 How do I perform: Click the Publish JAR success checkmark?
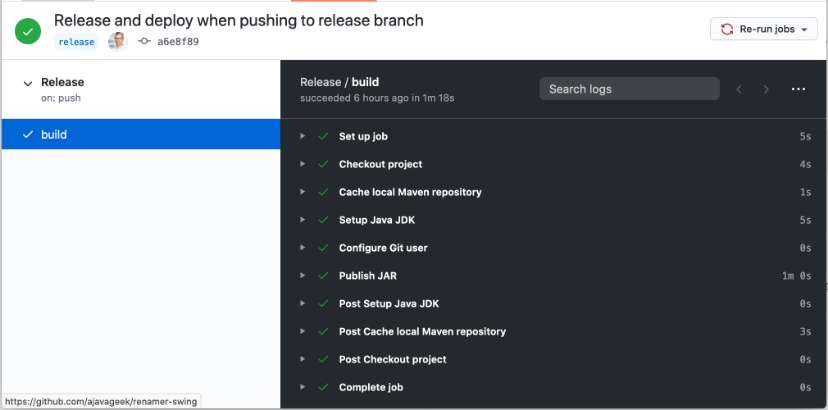323,276
